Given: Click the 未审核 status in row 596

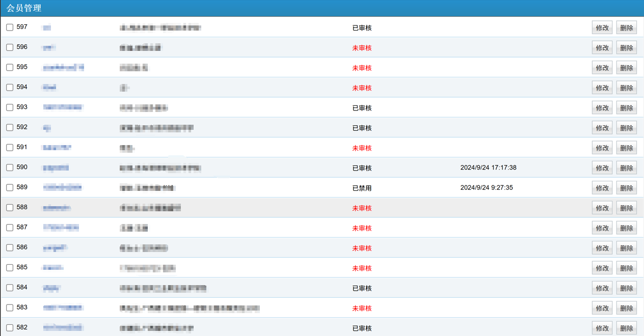Looking at the screenshot, I should pyautogui.click(x=362, y=48).
